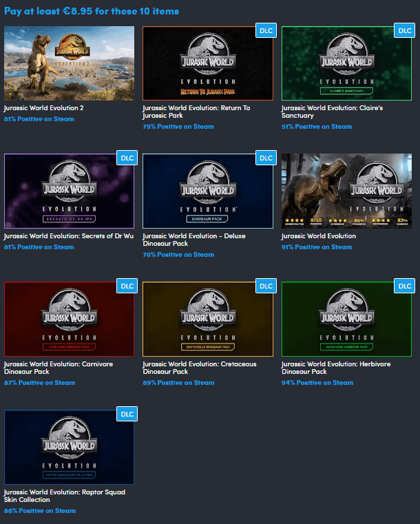Click DLC badge on Deluxe Dinosaur Pack
This screenshot has width=420, height=524.
click(x=266, y=158)
